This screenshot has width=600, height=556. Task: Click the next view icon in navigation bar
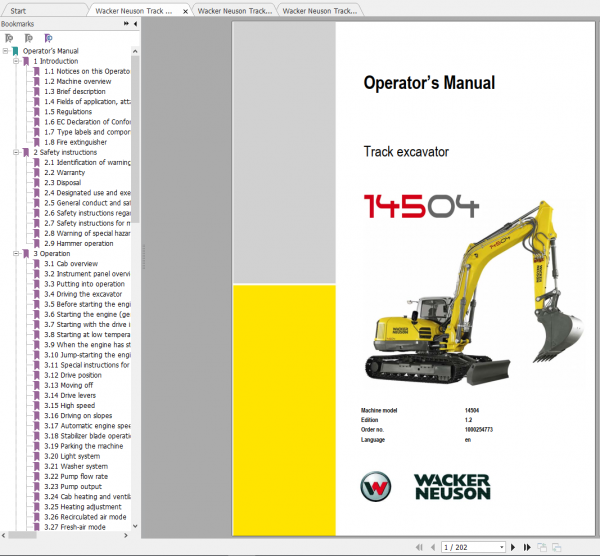pyautogui.click(x=556, y=547)
